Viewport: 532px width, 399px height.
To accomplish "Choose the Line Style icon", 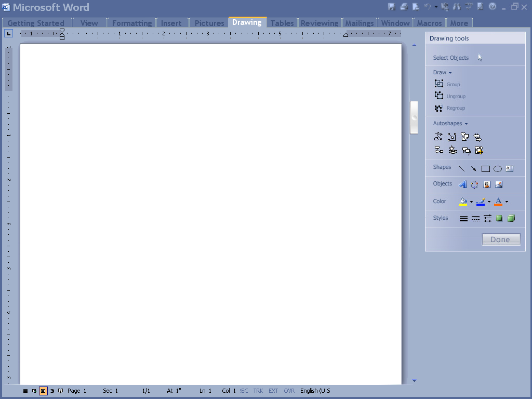I will click(463, 219).
